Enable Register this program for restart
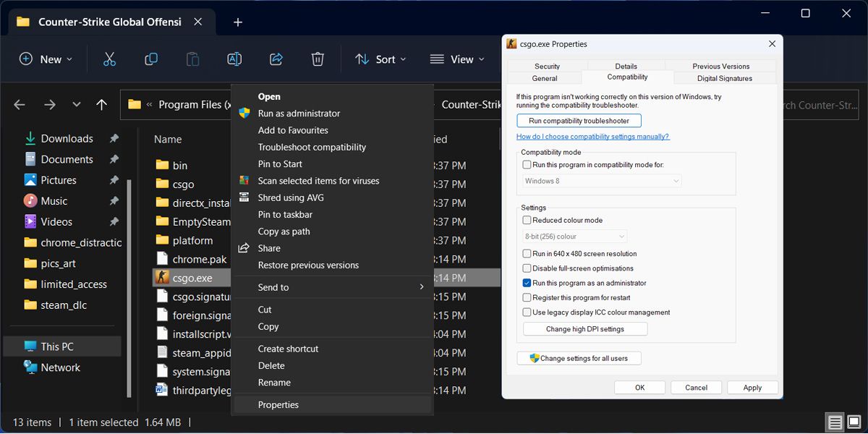Screen dimensions: 868x434 (x=527, y=297)
